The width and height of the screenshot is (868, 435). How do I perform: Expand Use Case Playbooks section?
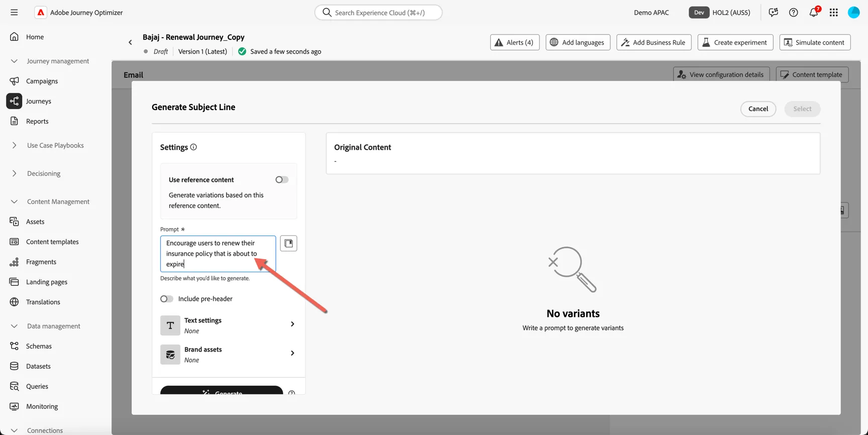[14, 146]
